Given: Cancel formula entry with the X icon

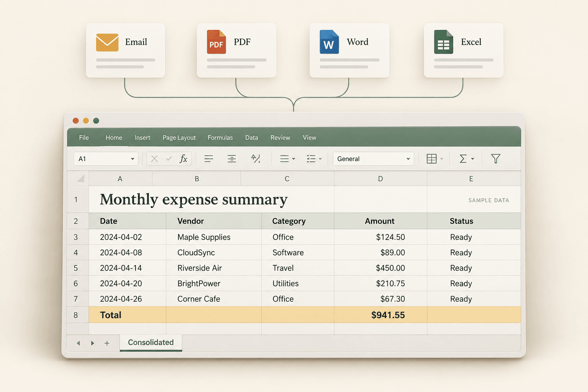Looking at the screenshot, I should tap(154, 159).
